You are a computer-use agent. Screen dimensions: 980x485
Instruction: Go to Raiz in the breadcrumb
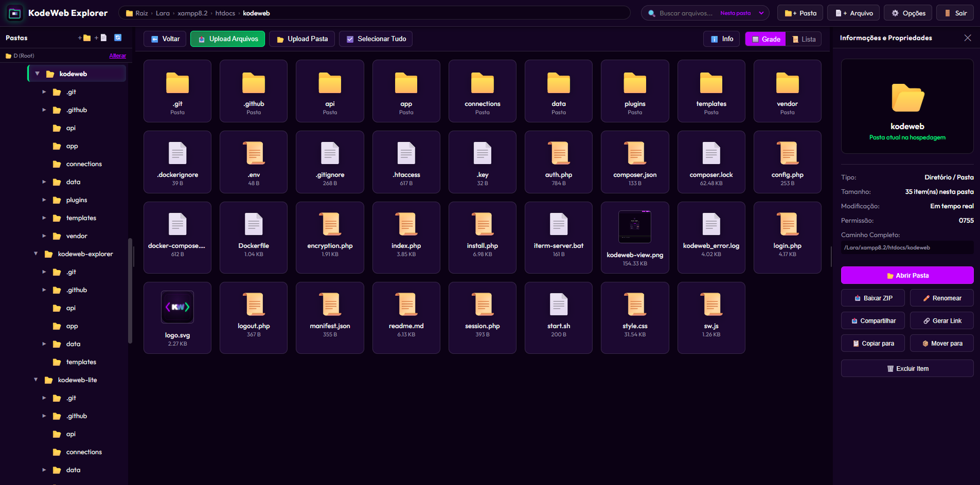pos(141,13)
